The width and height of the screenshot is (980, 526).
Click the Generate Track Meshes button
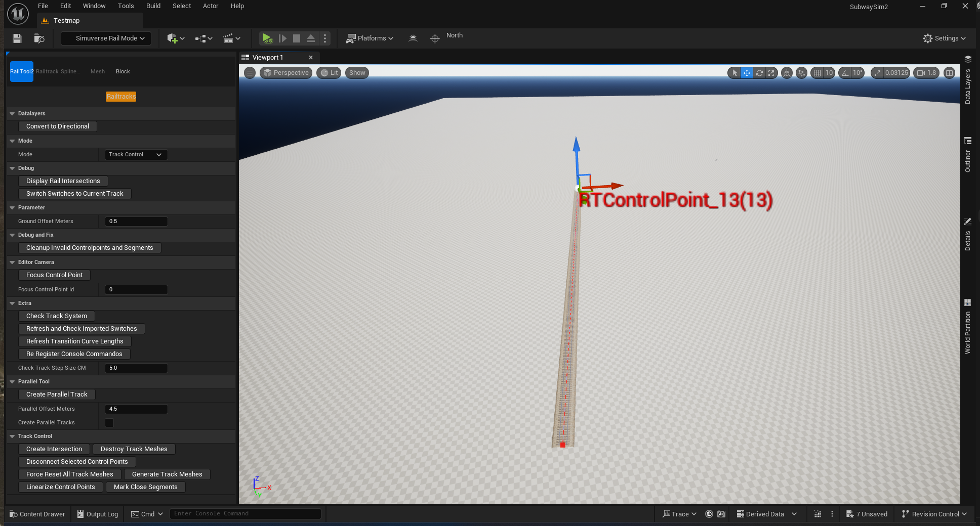pyautogui.click(x=167, y=474)
